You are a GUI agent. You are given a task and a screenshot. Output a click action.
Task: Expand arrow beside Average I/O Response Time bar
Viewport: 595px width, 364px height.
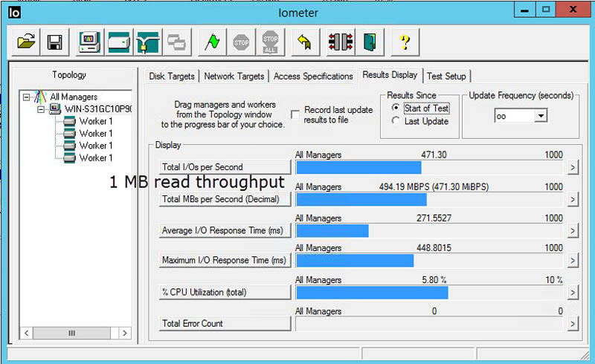tap(573, 230)
